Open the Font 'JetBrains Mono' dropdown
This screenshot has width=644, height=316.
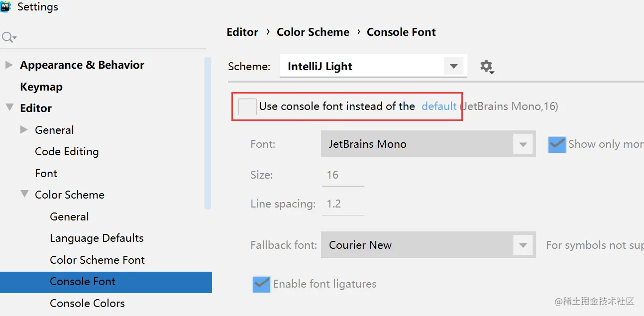click(523, 144)
